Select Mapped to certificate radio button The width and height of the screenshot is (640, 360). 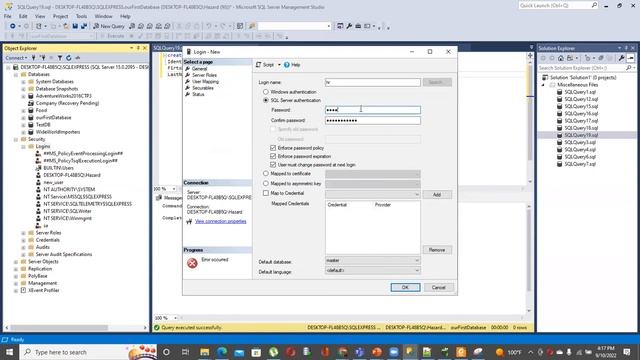pyautogui.click(x=266, y=173)
